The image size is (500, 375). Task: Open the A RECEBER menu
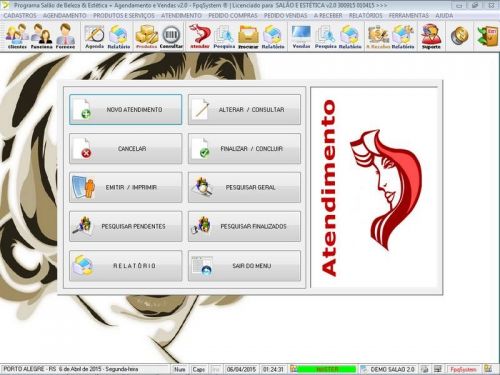point(328,16)
